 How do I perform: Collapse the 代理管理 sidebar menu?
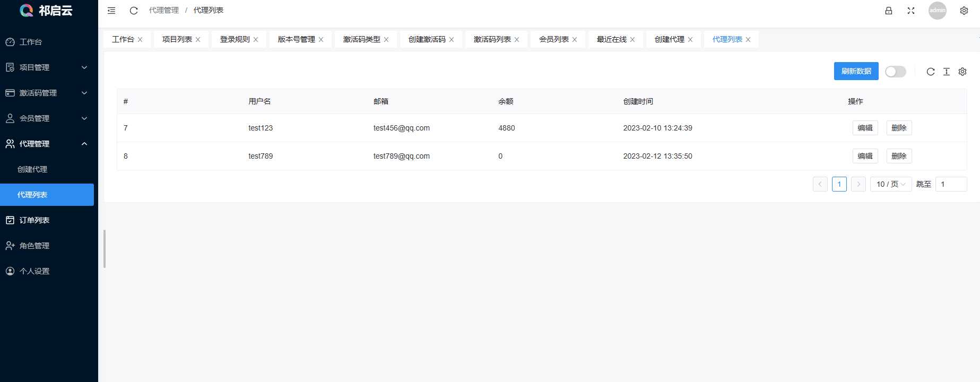(49, 144)
